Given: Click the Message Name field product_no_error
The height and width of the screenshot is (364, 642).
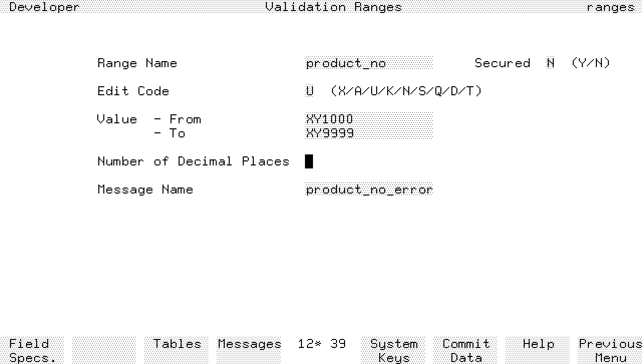Looking at the screenshot, I should coord(369,190).
